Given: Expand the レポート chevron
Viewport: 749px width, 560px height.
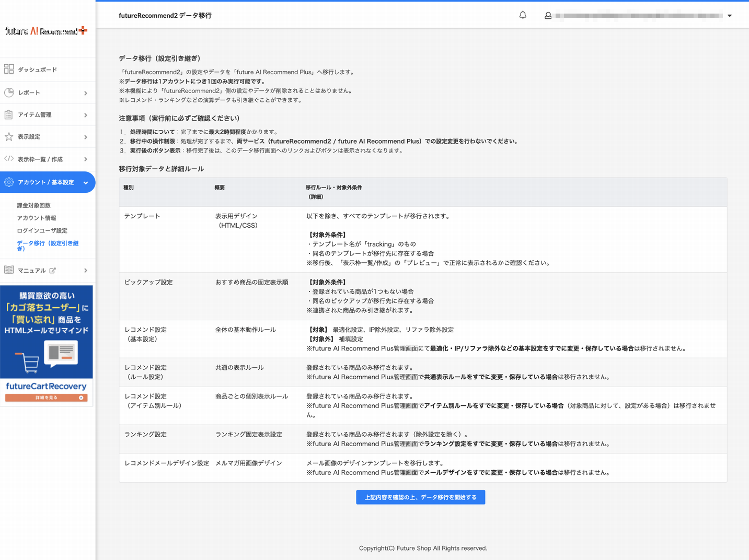Looking at the screenshot, I should (x=86, y=93).
